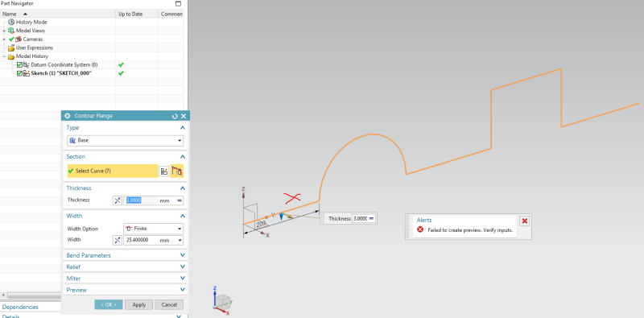Click the alert message text
Viewport: 644px width, 318px height.
(470, 230)
